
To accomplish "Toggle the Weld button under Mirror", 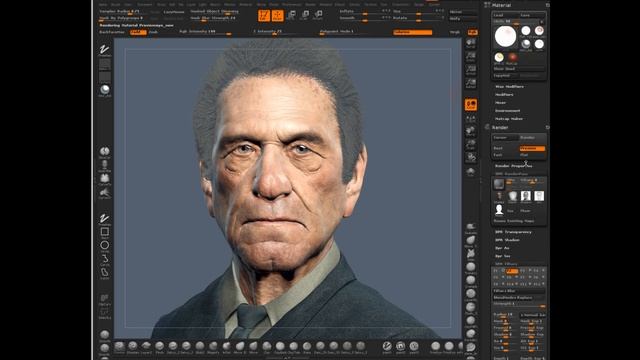I will point(462,18).
